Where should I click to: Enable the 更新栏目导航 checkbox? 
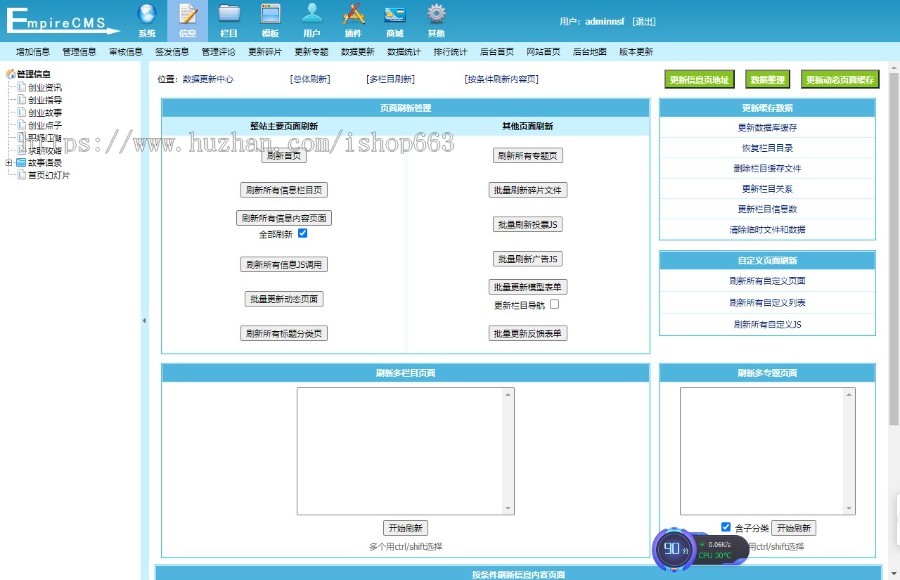[554, 304]
